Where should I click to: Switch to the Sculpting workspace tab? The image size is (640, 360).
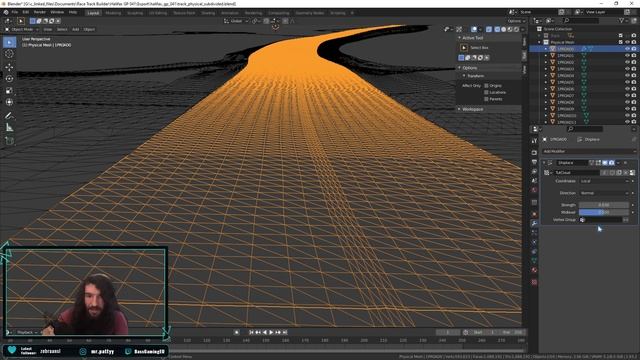[135, 13]
